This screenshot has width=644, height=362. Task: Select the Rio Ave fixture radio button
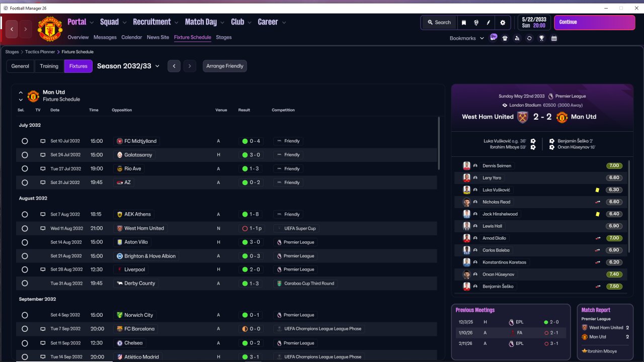tap(25, 169)
